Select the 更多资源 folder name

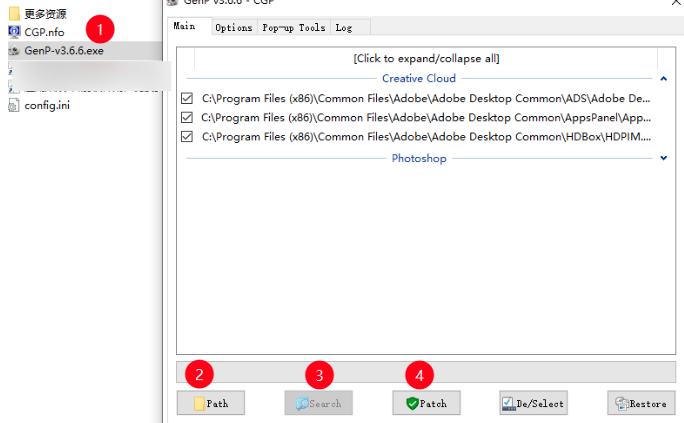(x=45, y=14)
